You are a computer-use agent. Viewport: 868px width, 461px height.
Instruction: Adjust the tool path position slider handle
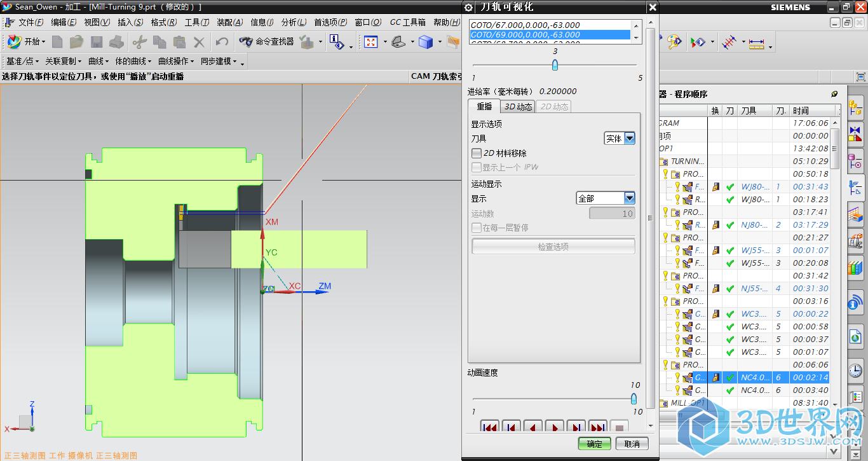[555, 65]
